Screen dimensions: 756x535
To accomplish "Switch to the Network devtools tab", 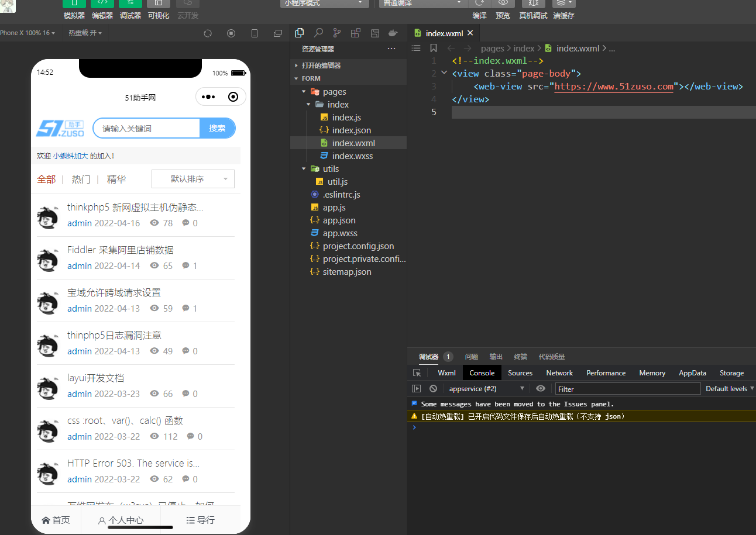I will coord(559,372).
